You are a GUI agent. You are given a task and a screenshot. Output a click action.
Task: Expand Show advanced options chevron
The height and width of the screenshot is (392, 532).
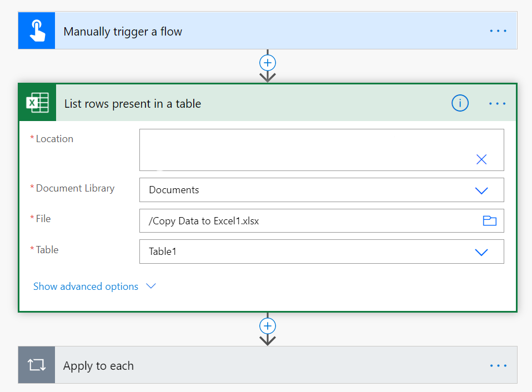[x=150, y=286]
